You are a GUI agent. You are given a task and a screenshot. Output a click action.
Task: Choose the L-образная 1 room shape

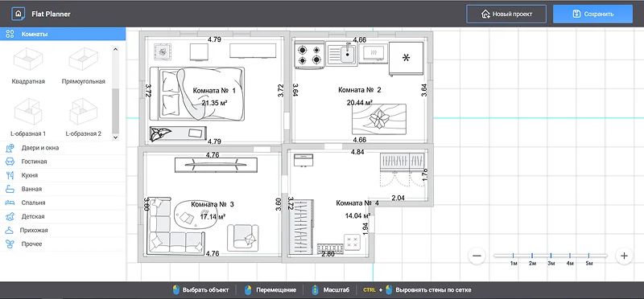click(28, 111)
